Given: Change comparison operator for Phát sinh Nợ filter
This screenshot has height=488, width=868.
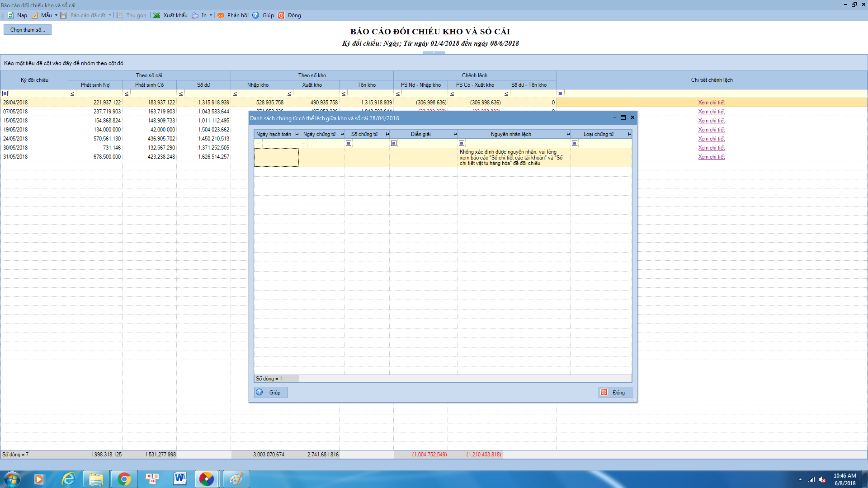Looking at the screenshot, I should tap(72, 94).
